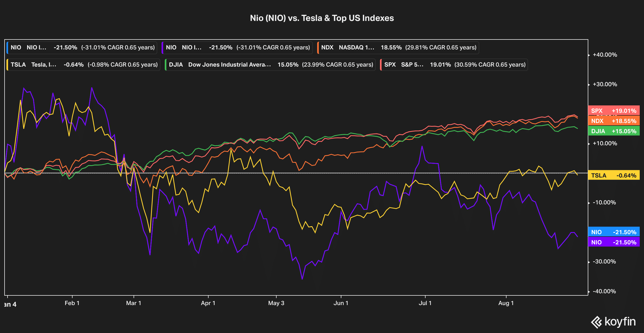
Task: Click TSLA -0.64% price tag
Action: (614, 175)
